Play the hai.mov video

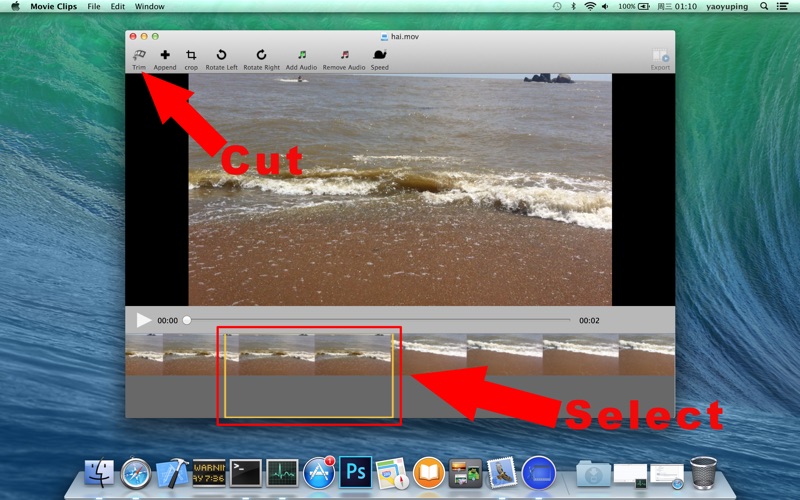[x=143, y=320]
